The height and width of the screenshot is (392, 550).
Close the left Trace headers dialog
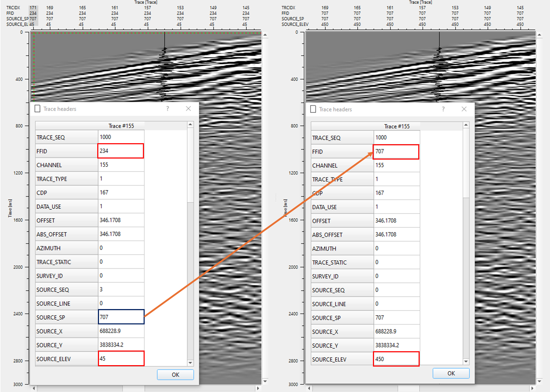click(x=188, y=109)
